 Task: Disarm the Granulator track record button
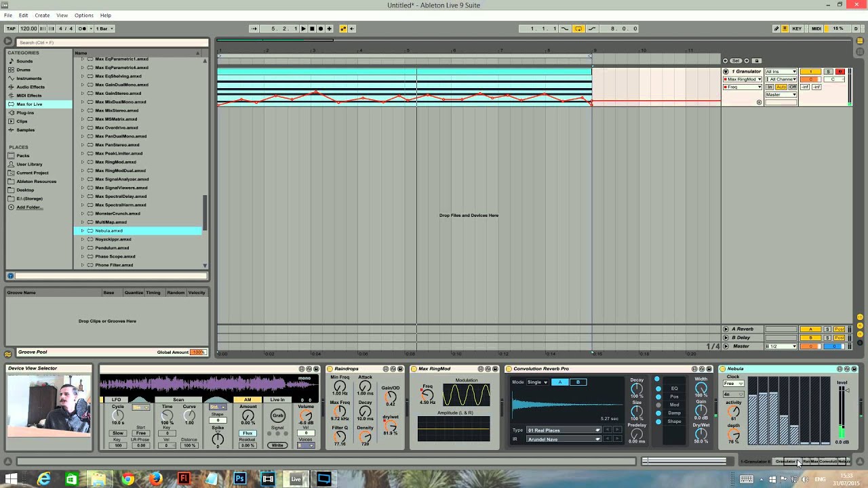click(x=840, y=71)
